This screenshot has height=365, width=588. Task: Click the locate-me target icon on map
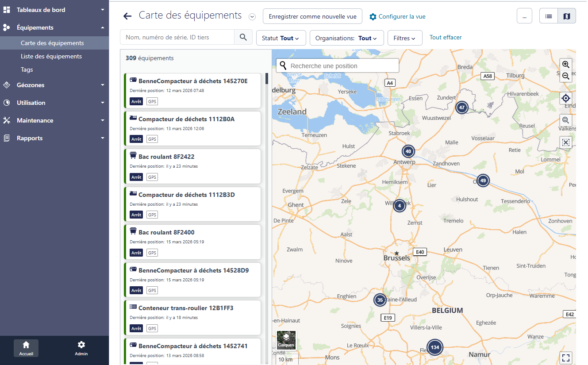coord(566,98)
